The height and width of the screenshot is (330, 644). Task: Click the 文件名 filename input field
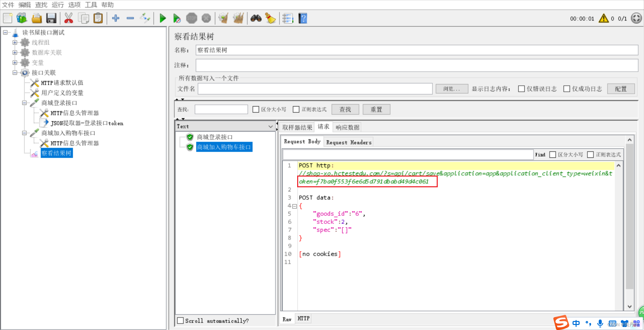pyautogui.click(x=315, y=89)
